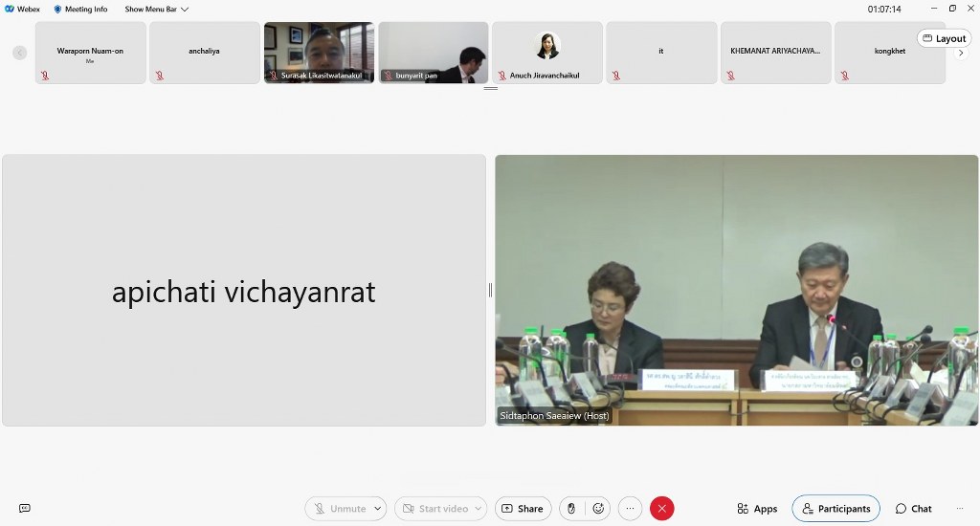
Task: Click the red leave meeting button
Action: (661, 509)
